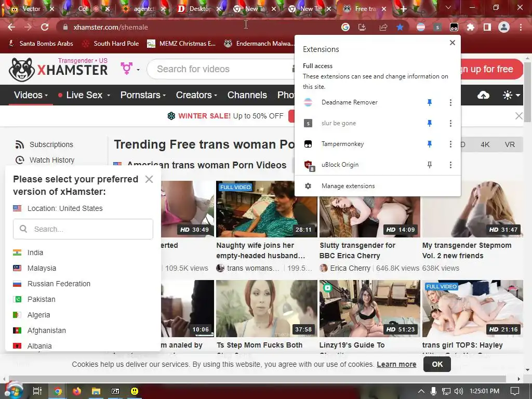This screenshot has height=399, width=532.
Task: Unpin Tampermonkey from the toolbar
Action: pyautogui.click(x=430, y=144)
